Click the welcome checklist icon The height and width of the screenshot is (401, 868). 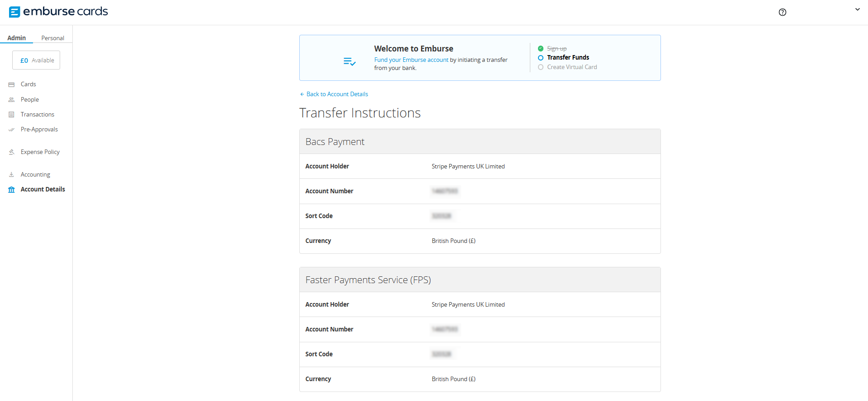[x=349, y=61]
